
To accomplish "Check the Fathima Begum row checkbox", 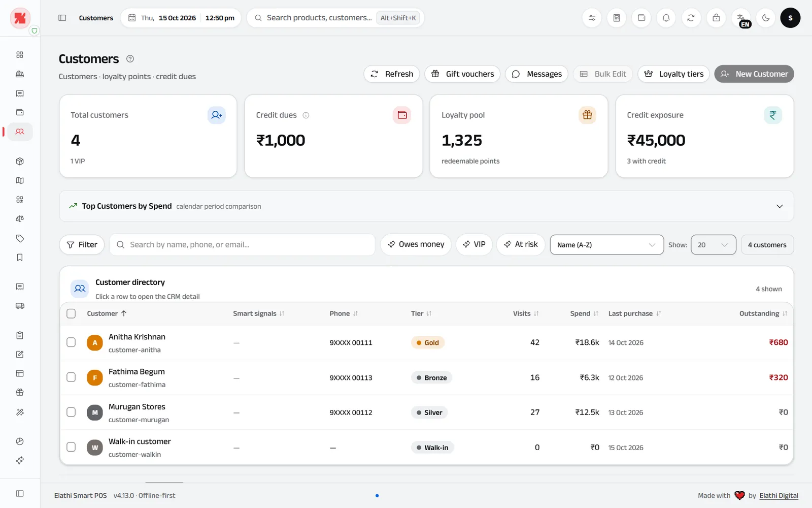I will pyautogui.click(x=71, y=377).
